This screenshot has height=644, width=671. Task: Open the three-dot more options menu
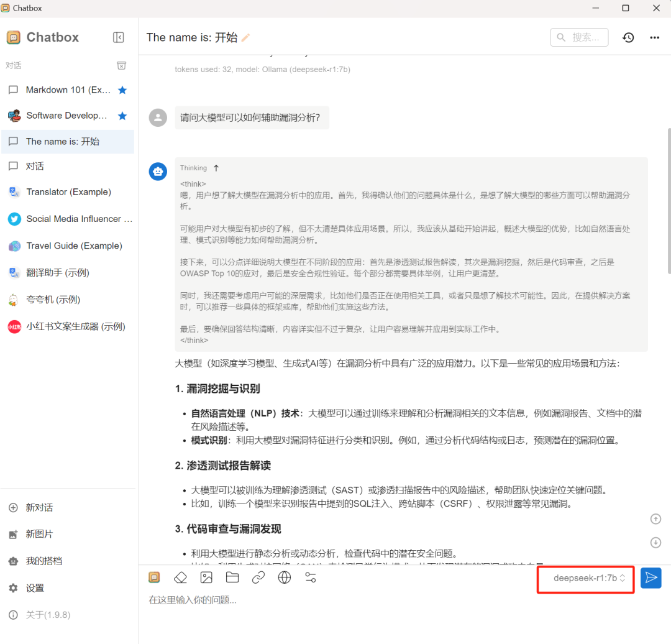coord(655,38)
